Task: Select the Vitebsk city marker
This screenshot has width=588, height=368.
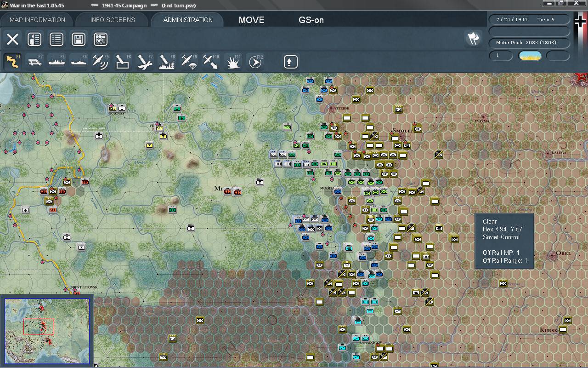Action: pyautogui.click(x=332, y=109)
